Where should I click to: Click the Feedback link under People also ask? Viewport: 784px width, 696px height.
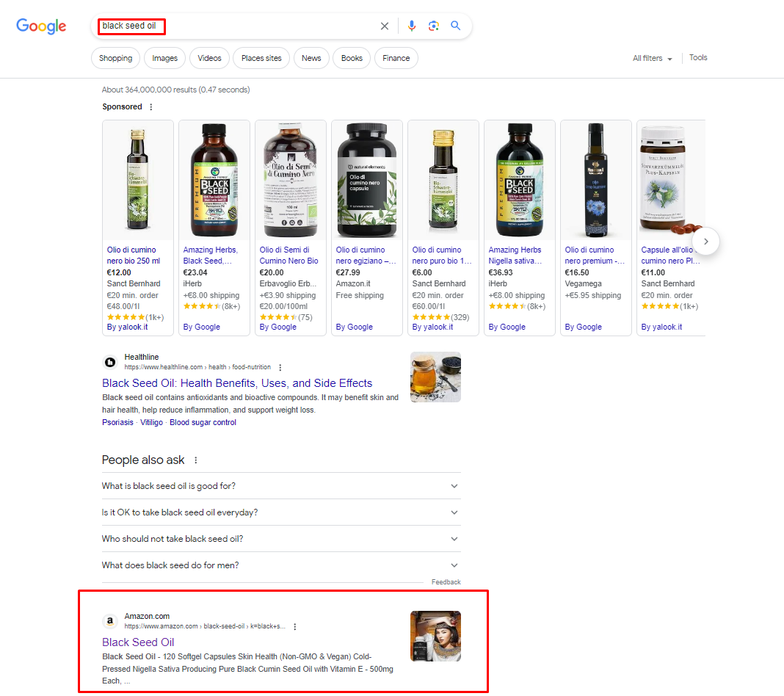pyautogui.click(x=446, y=582)
